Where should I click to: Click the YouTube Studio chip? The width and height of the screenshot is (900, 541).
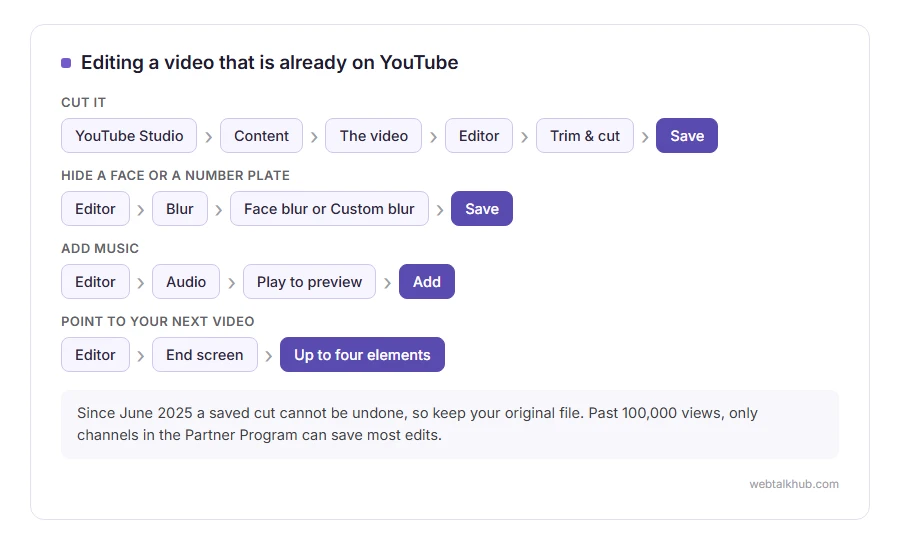coord(129,136)
